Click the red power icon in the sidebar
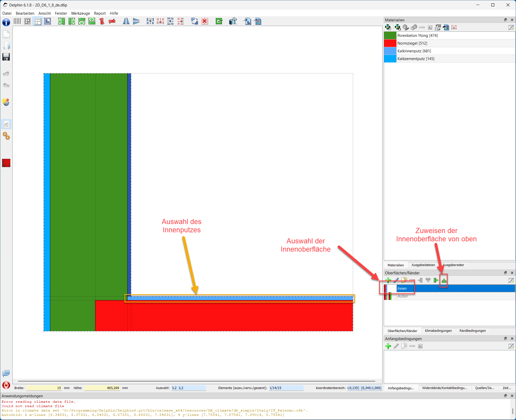The height and width of the screenshot is (420, 516). tap(6, 385)
